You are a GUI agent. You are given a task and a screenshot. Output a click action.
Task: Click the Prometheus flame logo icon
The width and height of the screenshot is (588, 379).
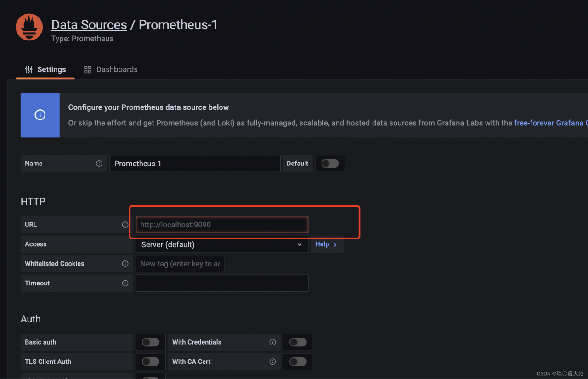tap(29, 27)
